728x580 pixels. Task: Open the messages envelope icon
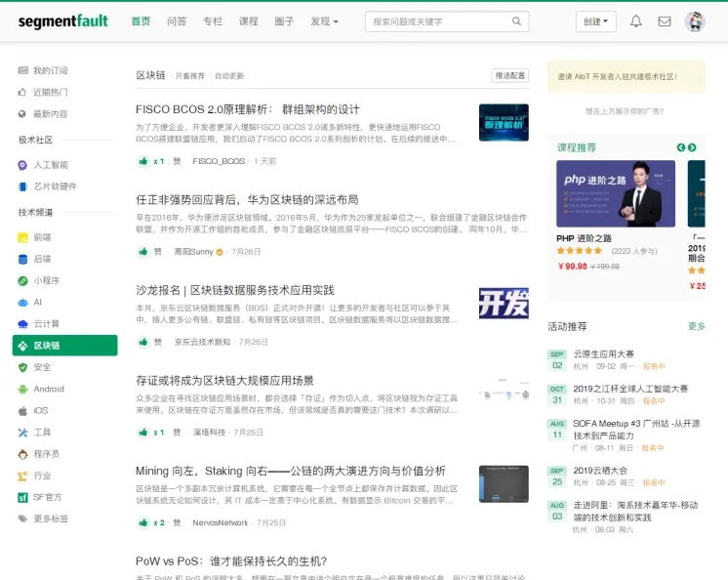point(665,21)
